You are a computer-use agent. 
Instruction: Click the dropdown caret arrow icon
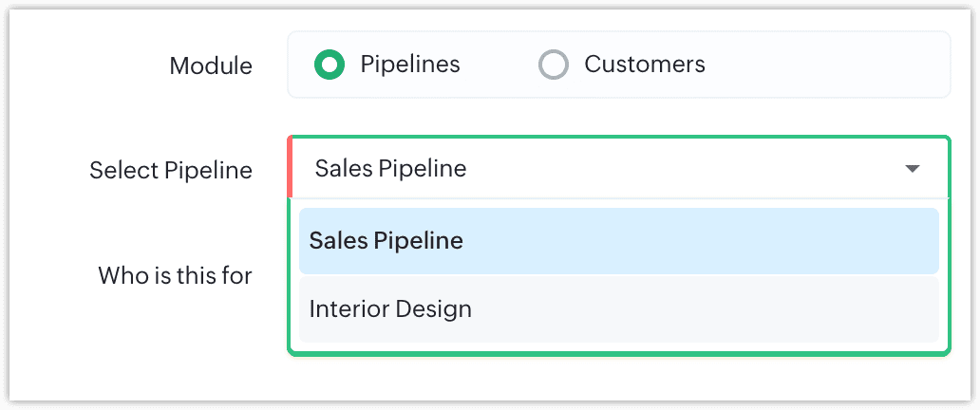tap(913, 169)
